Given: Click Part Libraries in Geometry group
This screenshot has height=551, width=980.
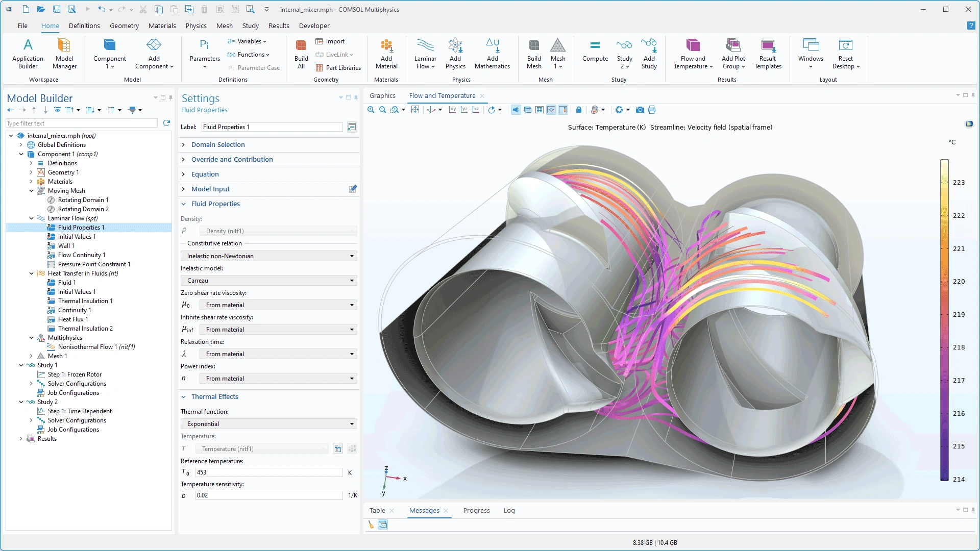Looking at the screenshot, I should coord(338,68).
